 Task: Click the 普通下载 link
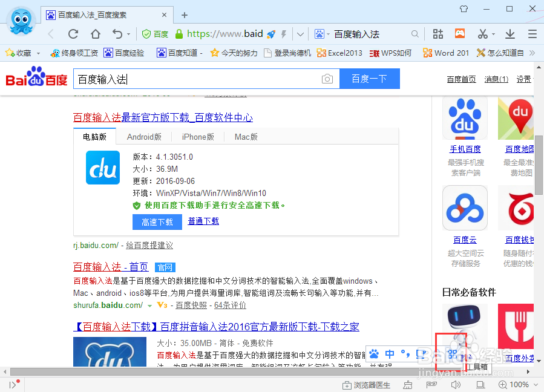pyautogui.click(x=203, y=221)
